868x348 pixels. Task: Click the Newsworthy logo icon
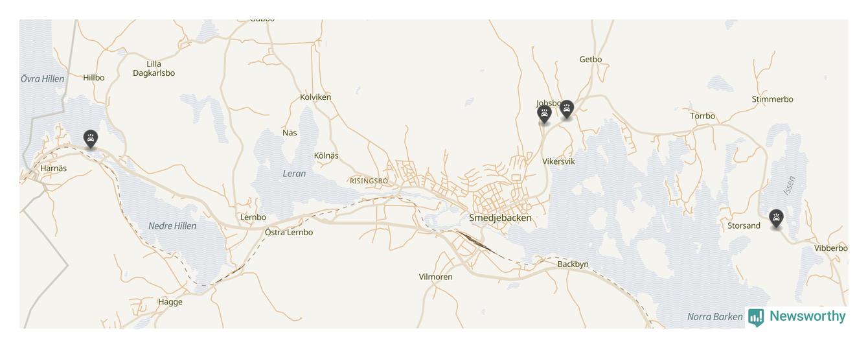[756, 318]
